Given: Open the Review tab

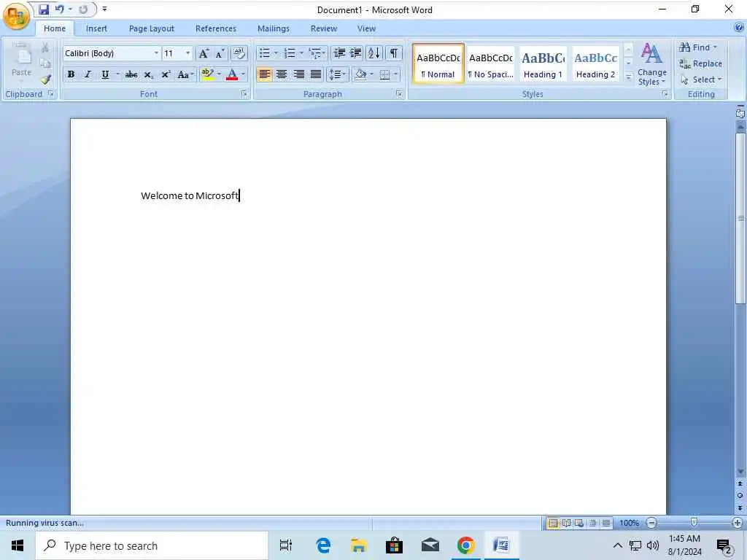Looking at the screenshot, I should 324,28.
